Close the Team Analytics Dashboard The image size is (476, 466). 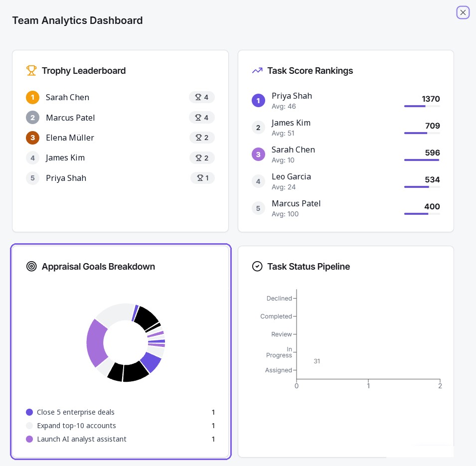(x=463, y=13)
